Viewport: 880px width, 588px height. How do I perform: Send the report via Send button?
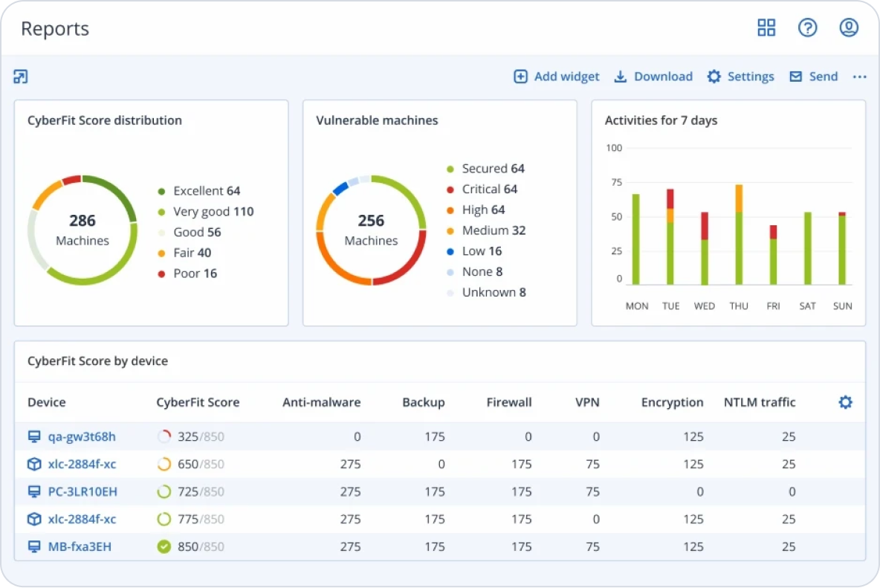pos(813,77)
